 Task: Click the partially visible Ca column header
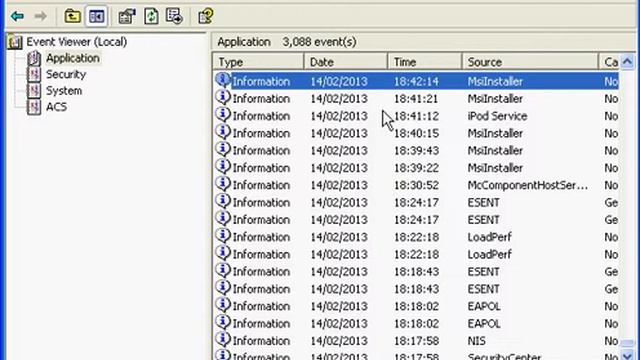click(609, 62)
